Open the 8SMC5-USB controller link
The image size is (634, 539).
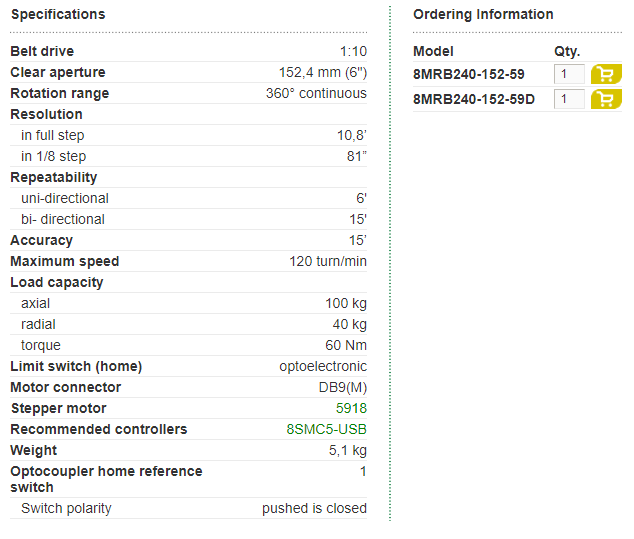tap(326, 429)
